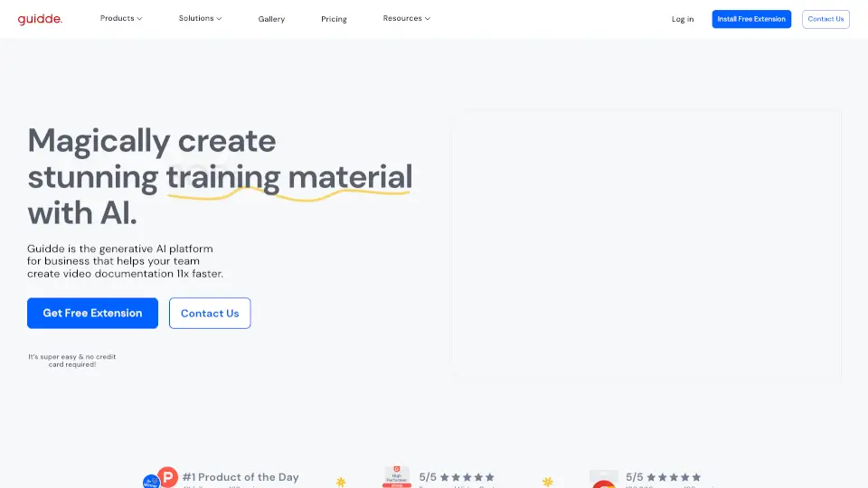Image resolution: width=868 pixels, height=488 pixels.
Task: Click the Product Hunt badge icon
Action: click(x=167, y=477)
